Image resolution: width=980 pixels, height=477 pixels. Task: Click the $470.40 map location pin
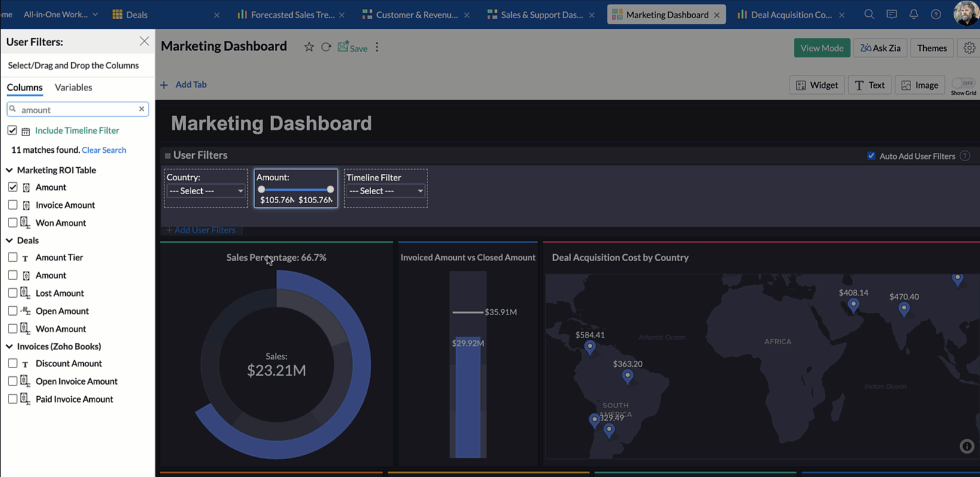[904, 310]
